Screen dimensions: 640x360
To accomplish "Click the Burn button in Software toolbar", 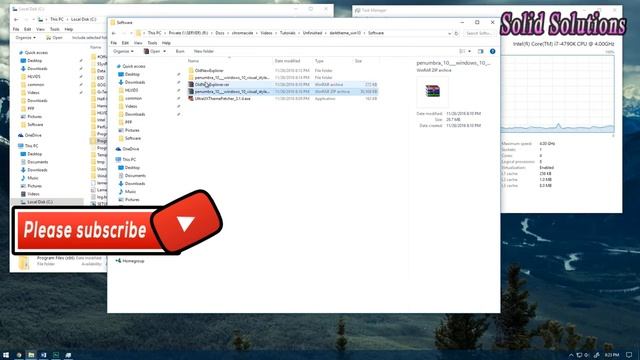I will (x=180, y=51).
